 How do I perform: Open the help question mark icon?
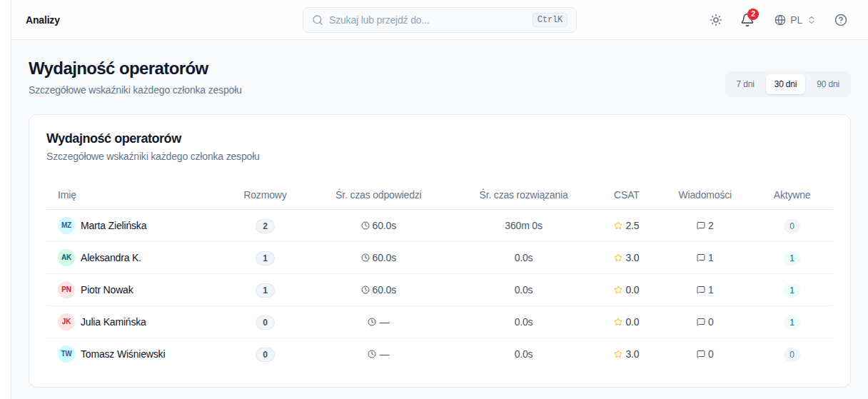[x=841, y=20]
